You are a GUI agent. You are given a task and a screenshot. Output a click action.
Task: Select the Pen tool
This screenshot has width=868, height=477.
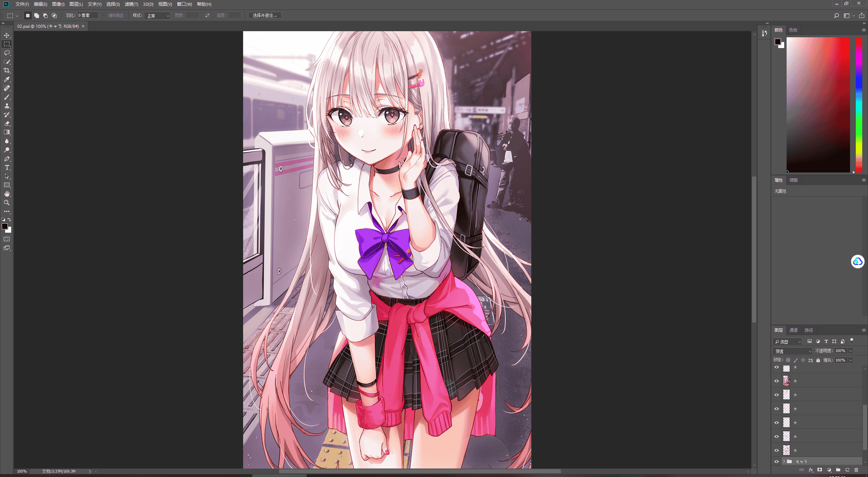coord(7,159)
